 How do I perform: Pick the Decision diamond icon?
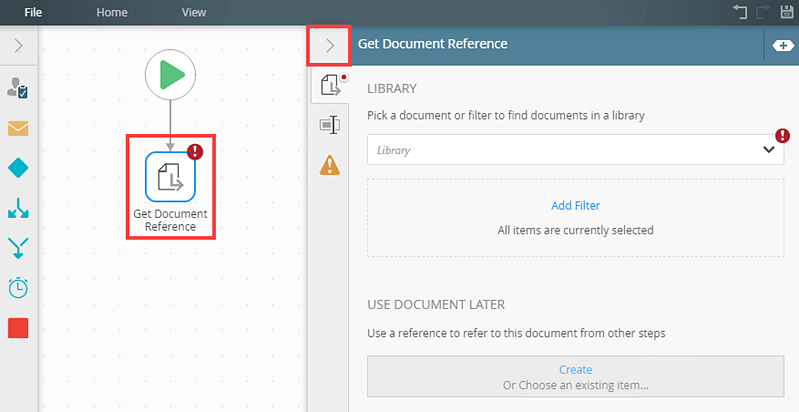tap(18, 168)
